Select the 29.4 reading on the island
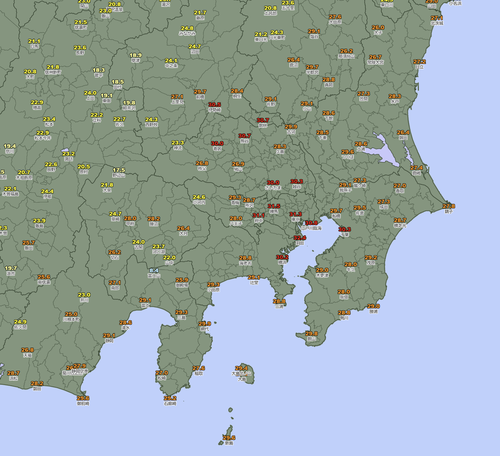The width and height of the screenshot is (500, 456). click(x=241, y=368)
